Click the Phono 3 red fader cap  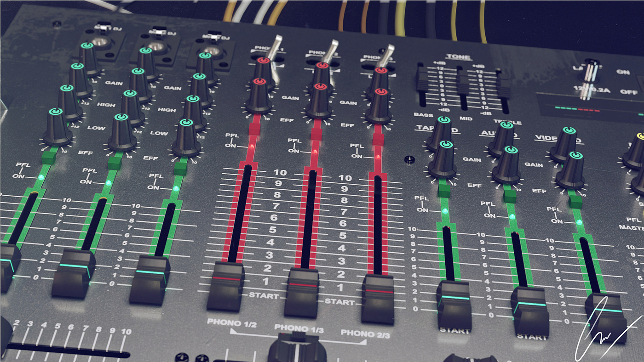tap(378, 299)
